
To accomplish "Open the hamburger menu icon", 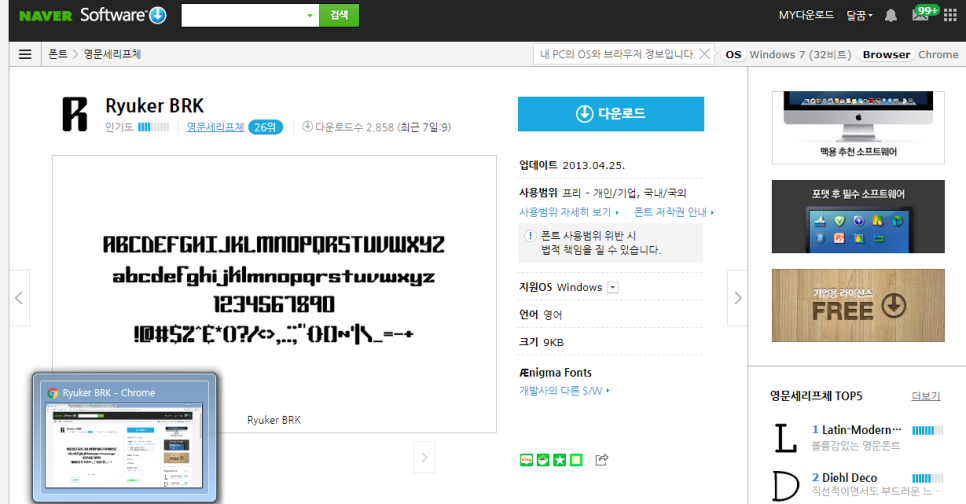I will coord(25,54).
